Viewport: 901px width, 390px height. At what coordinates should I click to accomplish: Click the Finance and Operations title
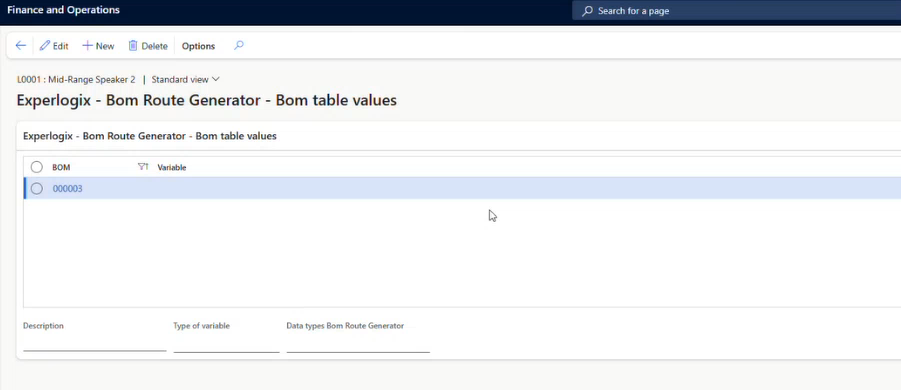click(63, 10)
